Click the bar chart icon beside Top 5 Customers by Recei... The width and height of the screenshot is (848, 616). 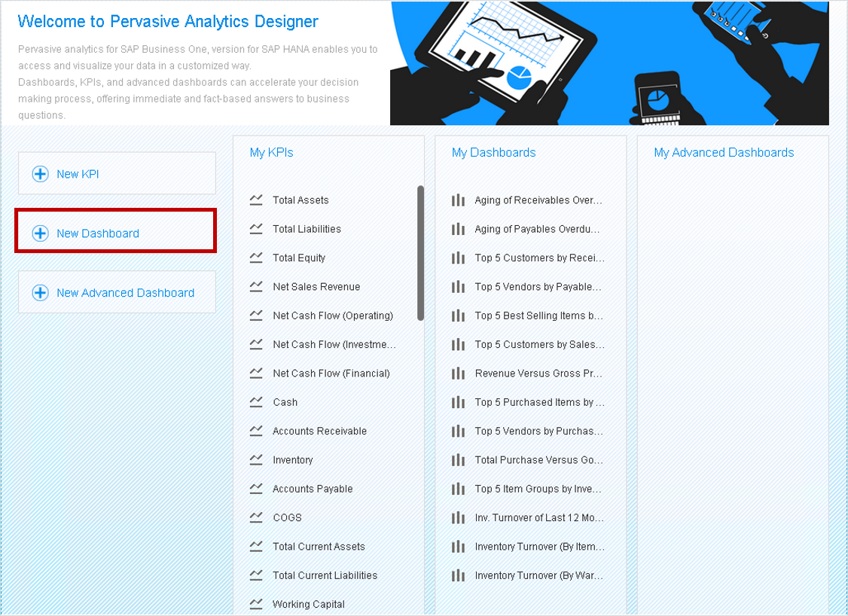click(x=458, y=258)
